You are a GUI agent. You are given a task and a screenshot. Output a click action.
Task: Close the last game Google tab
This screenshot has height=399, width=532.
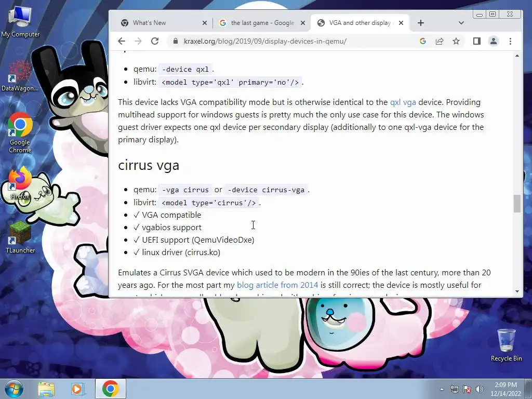tap(303, 23)
